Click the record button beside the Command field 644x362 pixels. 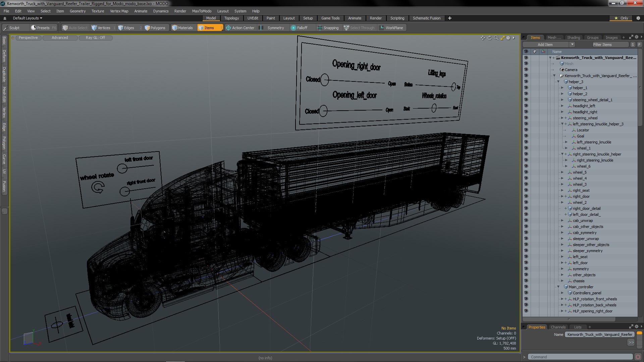638,357
